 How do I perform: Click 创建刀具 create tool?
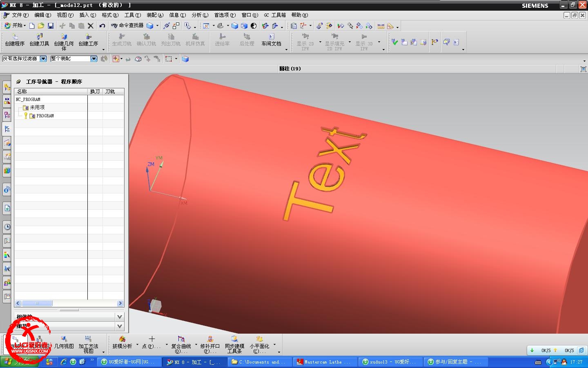39,40
